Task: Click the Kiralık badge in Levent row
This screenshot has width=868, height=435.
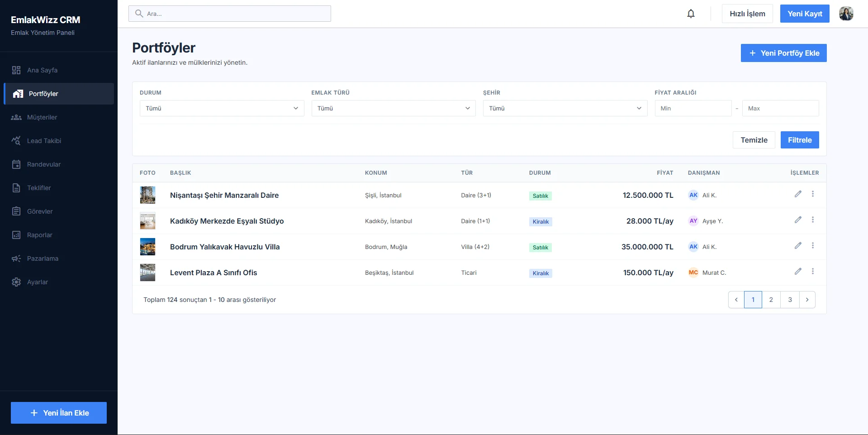Action: (541, 273)
